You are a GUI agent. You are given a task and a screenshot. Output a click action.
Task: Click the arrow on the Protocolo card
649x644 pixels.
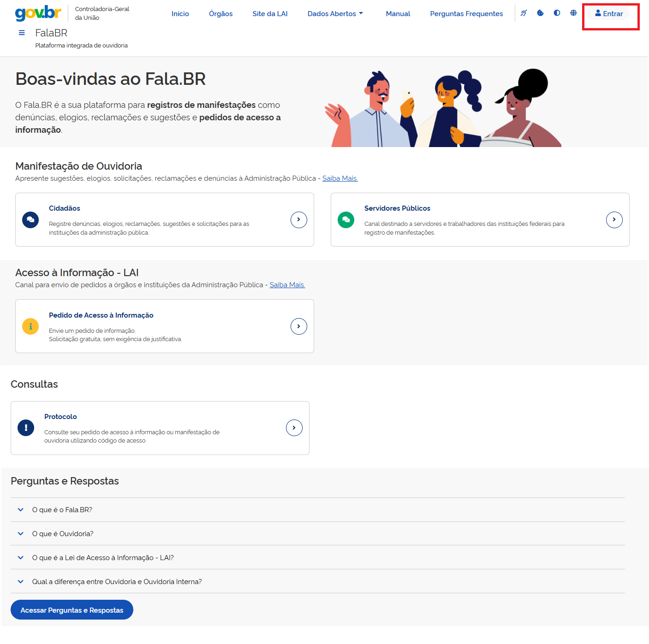(x=294, y=428)
